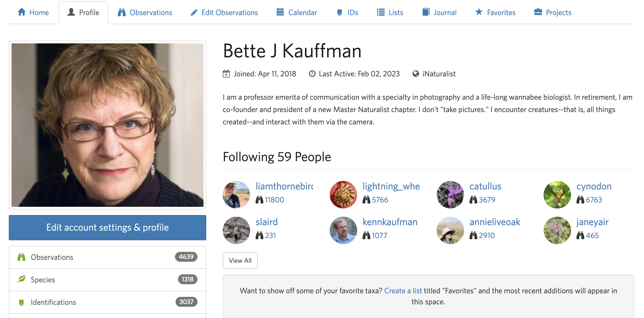Click the pencil icon for Edit Observations
Screen dimensions: 644x318
(194, 12)
